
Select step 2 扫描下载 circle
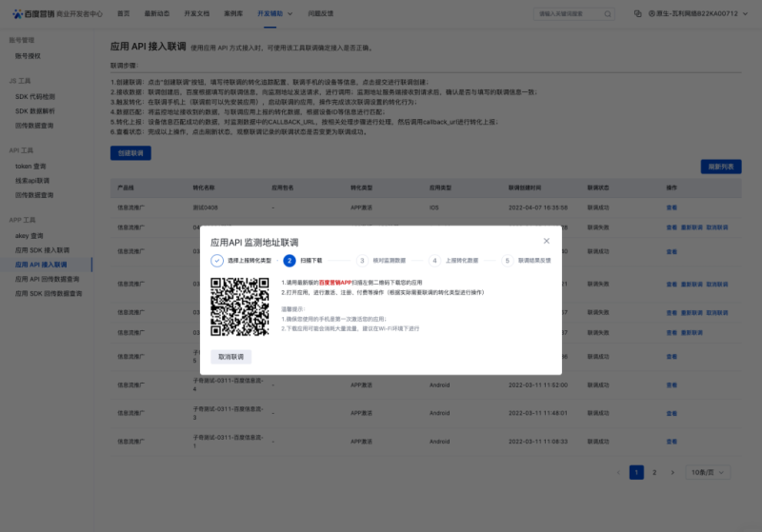(290, 261)
